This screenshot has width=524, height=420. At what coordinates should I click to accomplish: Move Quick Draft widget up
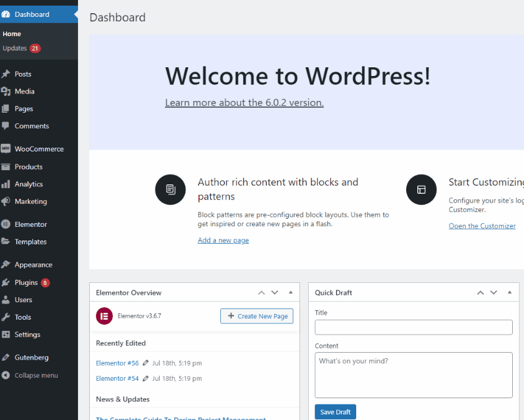point(480,293)
